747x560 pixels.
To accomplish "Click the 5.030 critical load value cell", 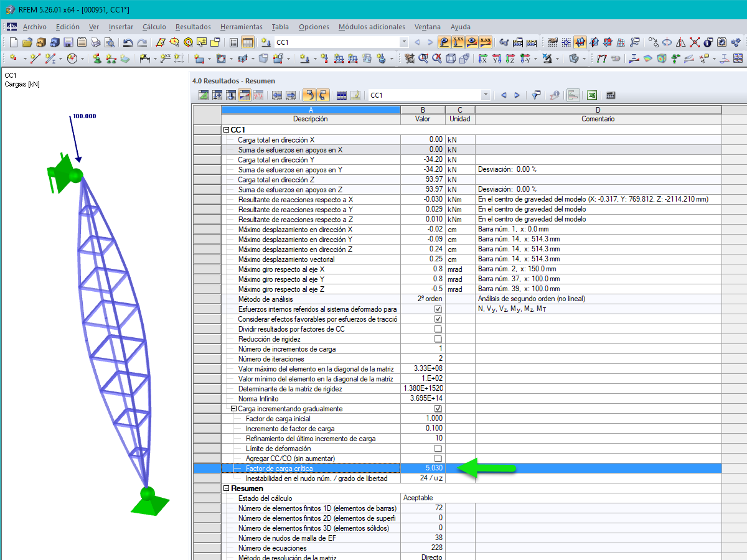I will 423,469.
